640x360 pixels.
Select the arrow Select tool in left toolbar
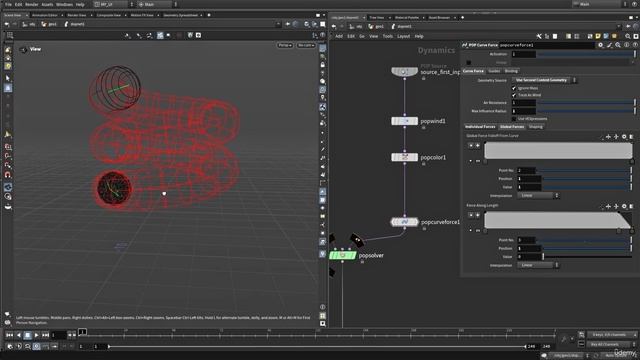[8, 78]
